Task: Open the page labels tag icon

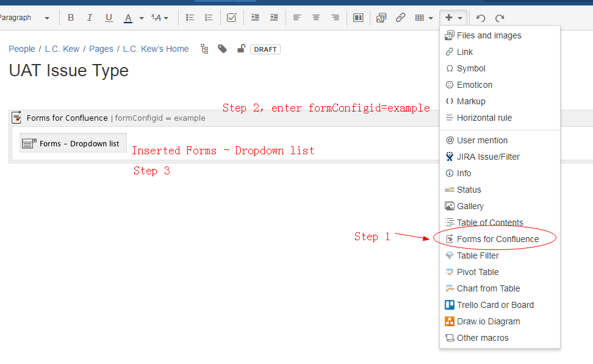Action: [x=222, y=49]
